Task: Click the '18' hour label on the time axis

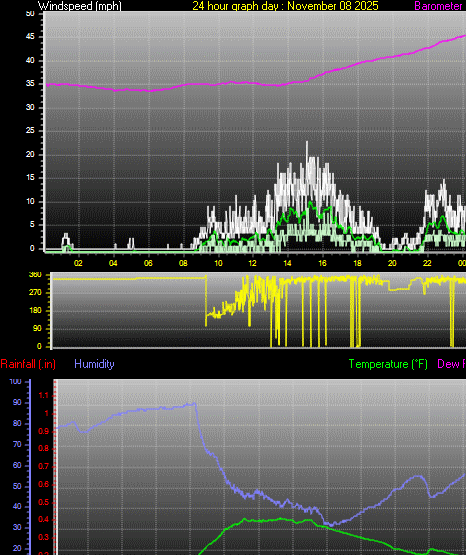Action: tap(357, 263)
